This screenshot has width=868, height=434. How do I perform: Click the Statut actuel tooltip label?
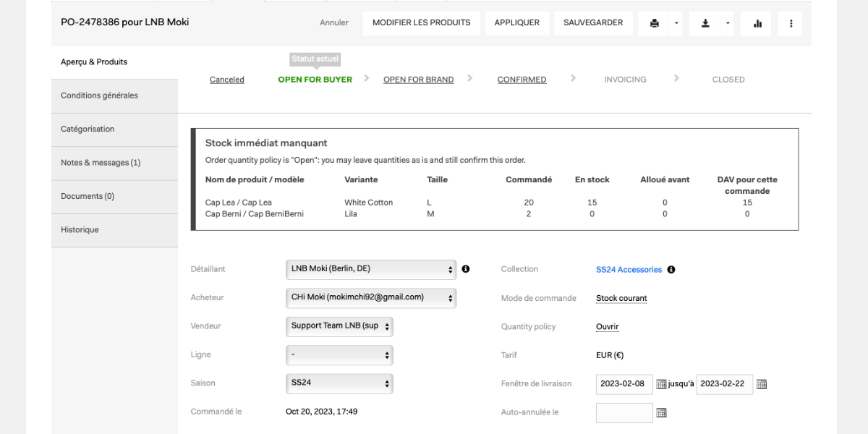coord(315,59)
